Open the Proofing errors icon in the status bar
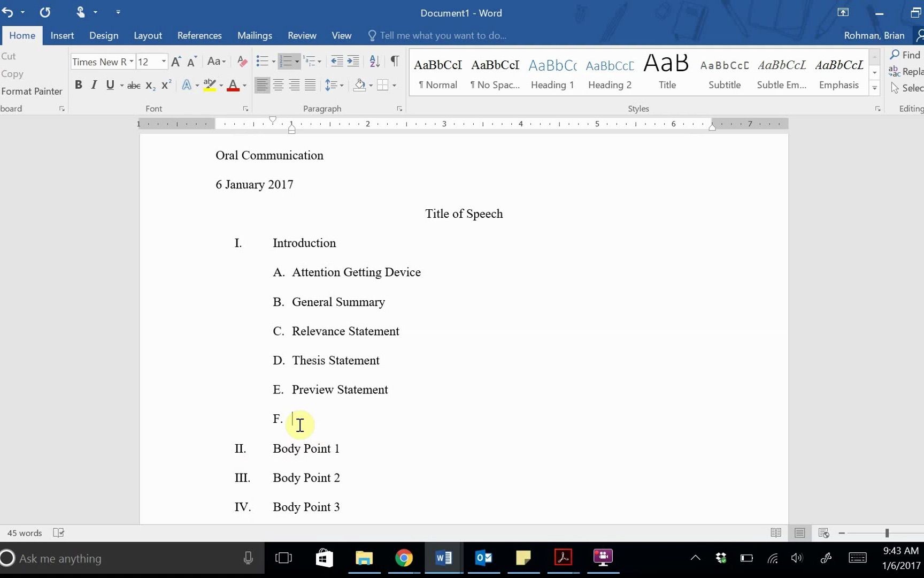This screenshot has height=578, width=924. (x=59, y=533)
